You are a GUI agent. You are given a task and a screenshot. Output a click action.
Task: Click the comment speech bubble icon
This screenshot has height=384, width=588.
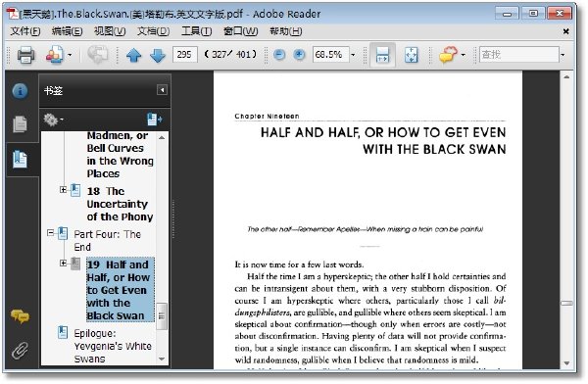coord(448,55)
